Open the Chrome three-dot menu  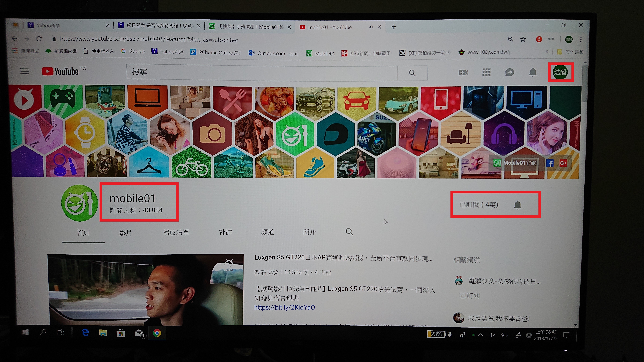(581, 40)
